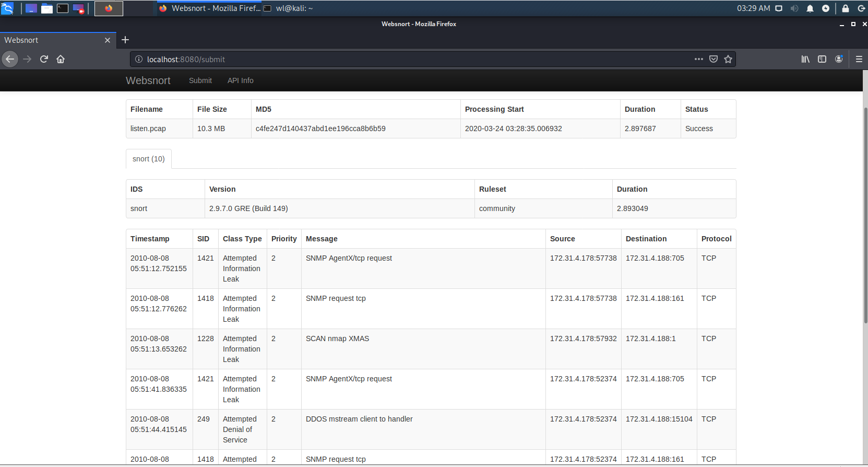
Task: Bookmark this page with star icon
Action: [728, 59]
